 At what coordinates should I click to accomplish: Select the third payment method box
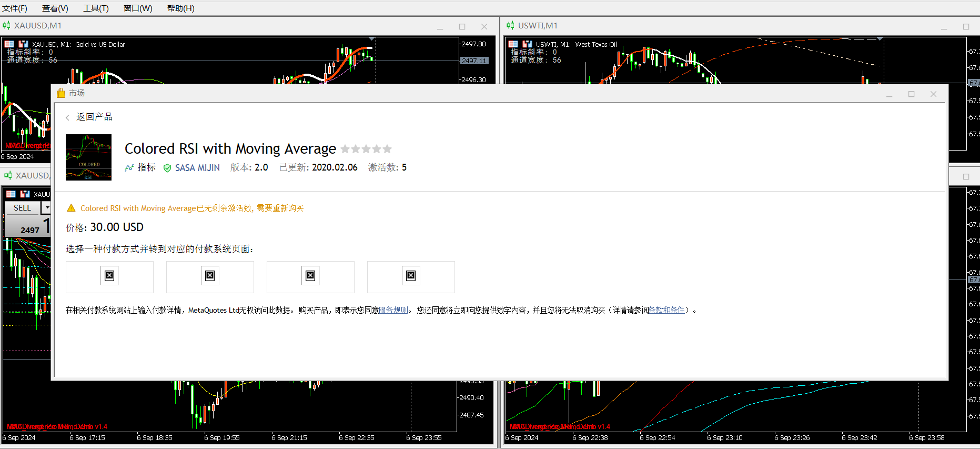tap(310, 277)
